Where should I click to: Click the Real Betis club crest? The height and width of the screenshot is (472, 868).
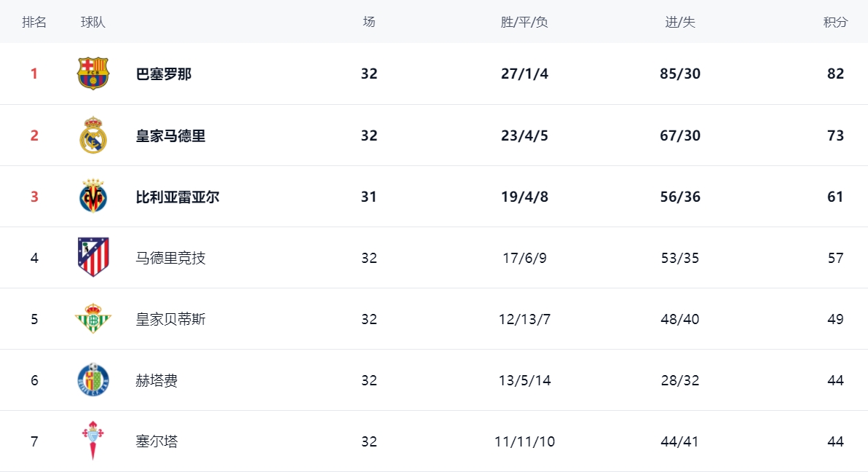93,319
